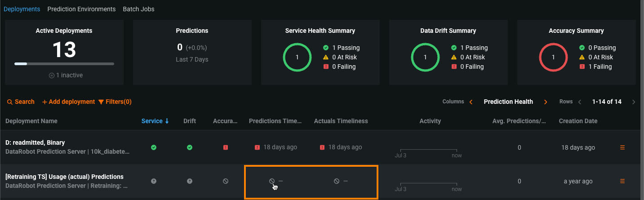Open actions menu for Retraining TS deployment
The height and width of the screenshot is (200, 644).
[x=622, y=181]
